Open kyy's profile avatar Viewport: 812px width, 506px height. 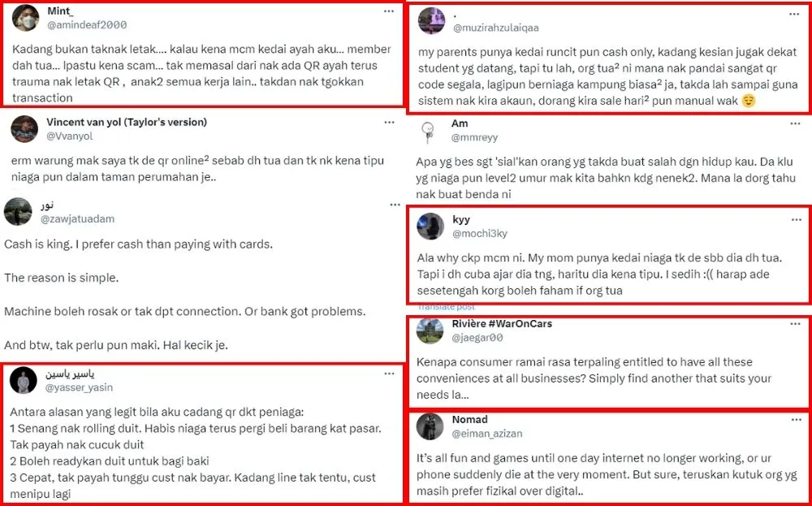click(430, 227)
